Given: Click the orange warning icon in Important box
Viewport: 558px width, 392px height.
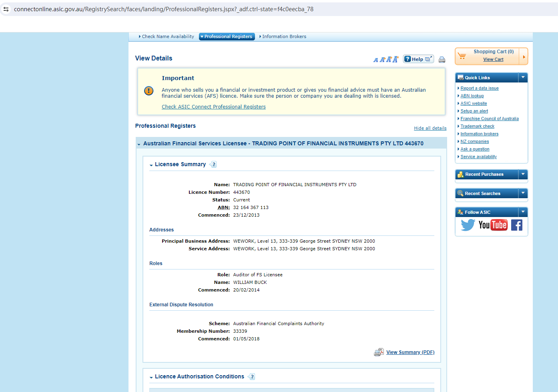Looking at the screenshot, I should click(x=149, y=91).
